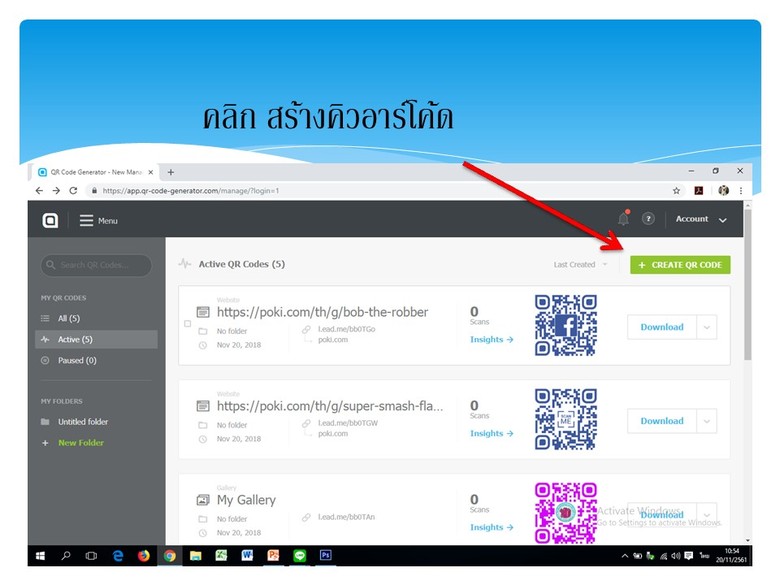Open the hamburger Menu
Viewport: 780px width, 585px height.
[98, 220]
